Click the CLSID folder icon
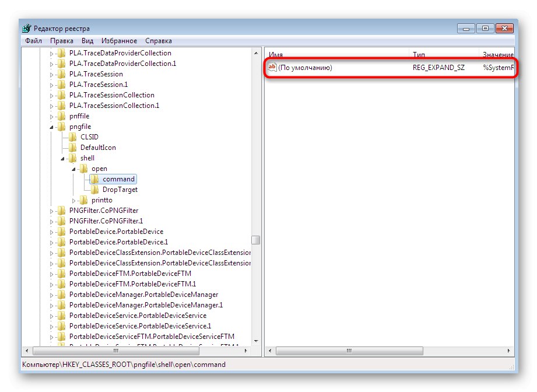 tap(73, 137)
